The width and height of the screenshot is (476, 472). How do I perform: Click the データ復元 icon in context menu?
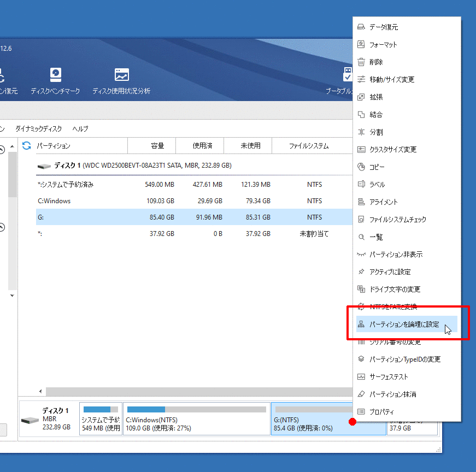[x=361, y=27]
